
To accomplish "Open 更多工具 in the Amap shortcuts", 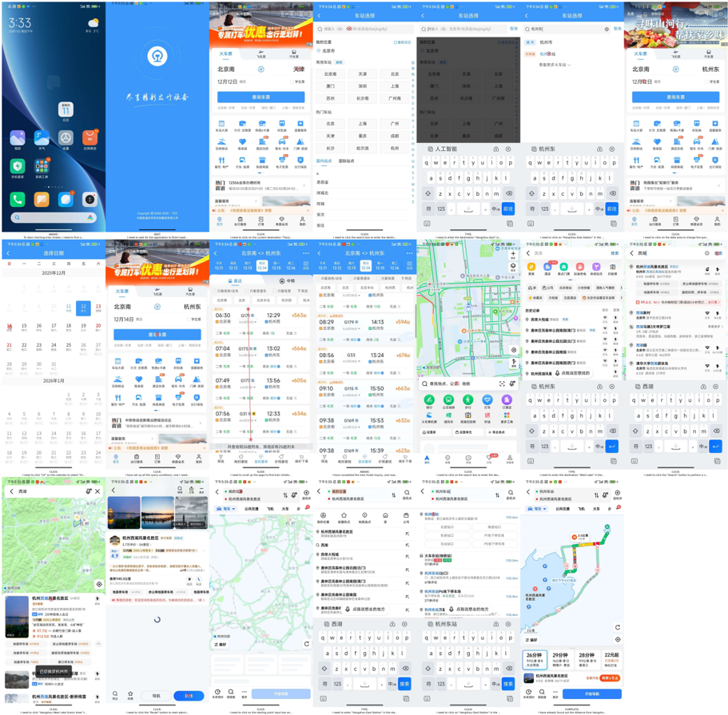I will tap(507, 416).
